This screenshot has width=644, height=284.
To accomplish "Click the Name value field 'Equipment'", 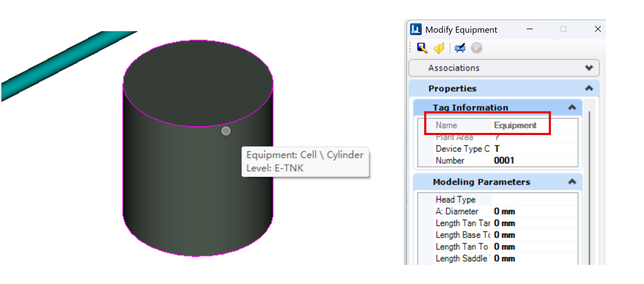I will point(535,125).
